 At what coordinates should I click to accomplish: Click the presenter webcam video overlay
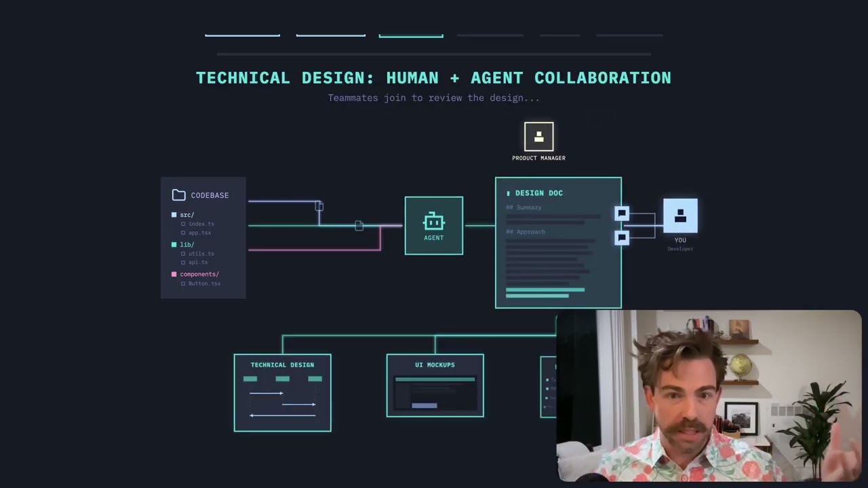tap(709, 396)
